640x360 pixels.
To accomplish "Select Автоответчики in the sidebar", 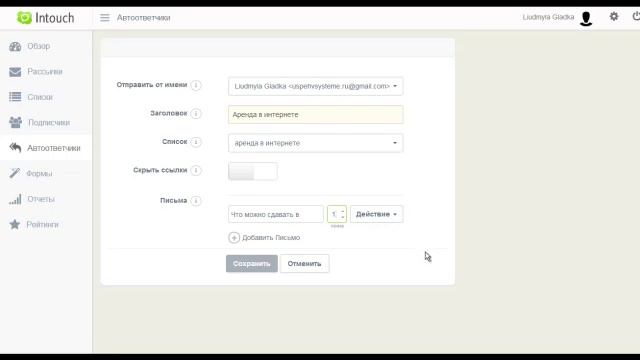I will 46,148.
